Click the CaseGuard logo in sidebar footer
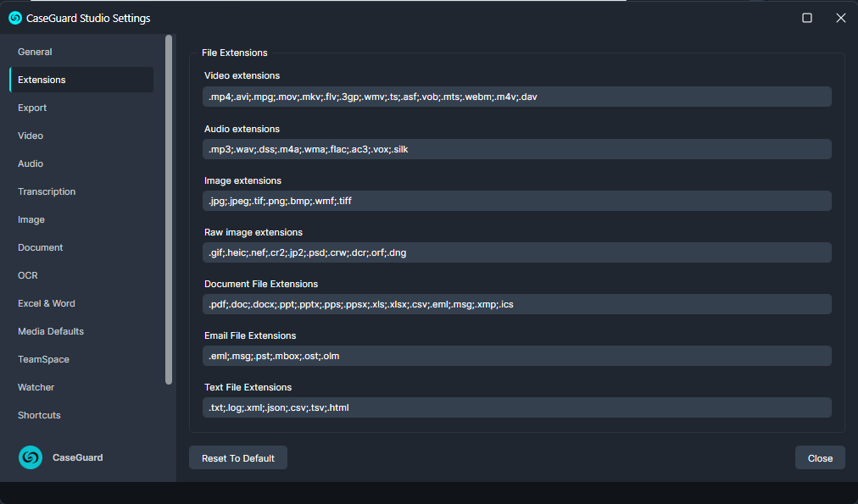Screen dimensions: 858x504 pos(31,457)
